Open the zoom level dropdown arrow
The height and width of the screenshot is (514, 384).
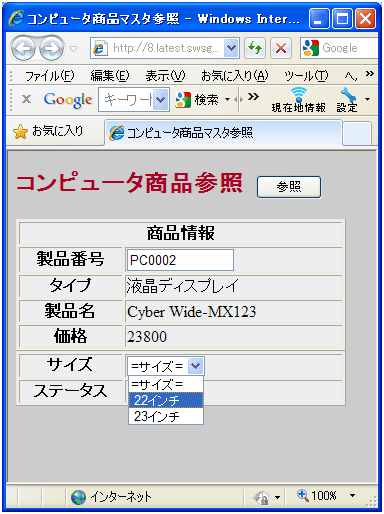coord(352,496)
